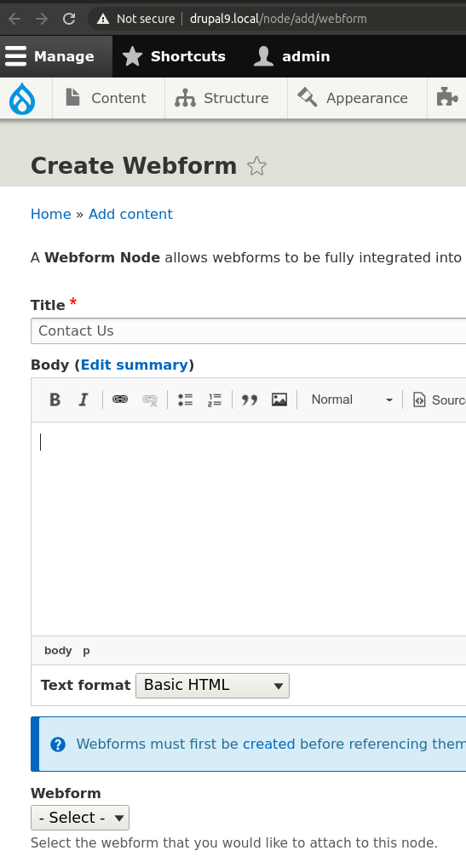Open the Normal paragraph format dropdown

pyautogui.click(x=352, y=400)
